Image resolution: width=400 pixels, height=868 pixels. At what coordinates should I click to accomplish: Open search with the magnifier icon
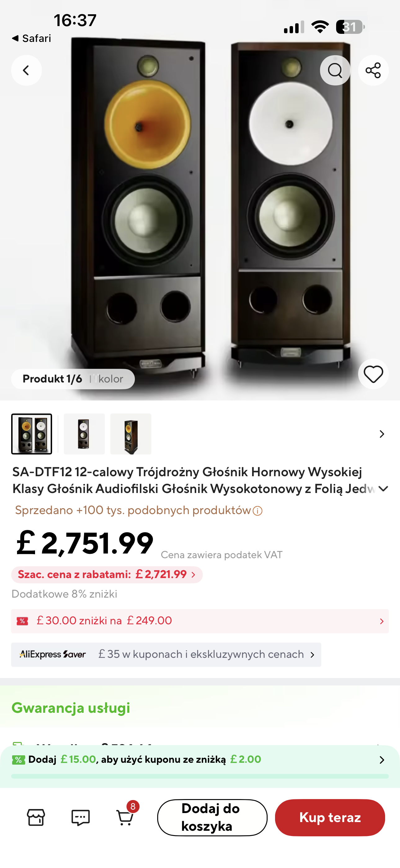335,70
